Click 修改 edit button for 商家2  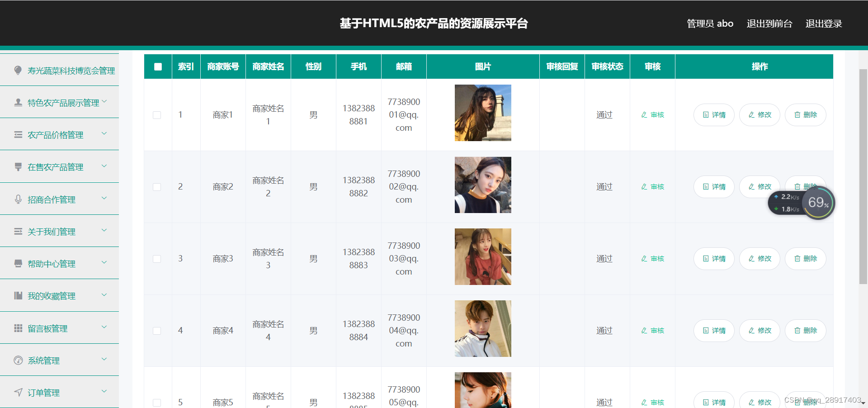[759, 187]
